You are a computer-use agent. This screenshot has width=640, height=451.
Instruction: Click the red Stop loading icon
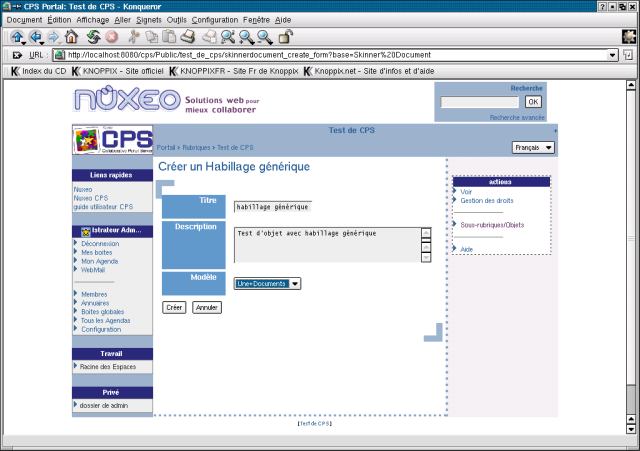coord(110,37)
